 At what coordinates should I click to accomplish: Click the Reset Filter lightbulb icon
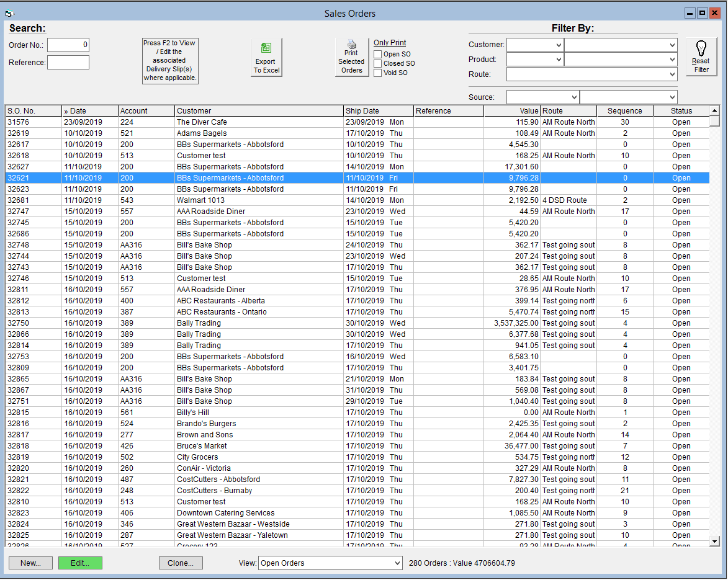(x=701, y=58)
